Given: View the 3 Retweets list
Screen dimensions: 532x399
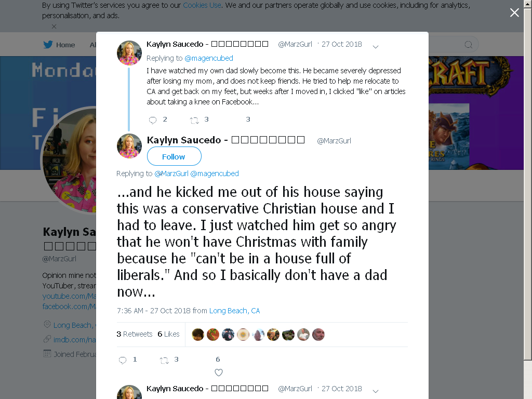Looking at the screenshot, I should pos(135,334).
